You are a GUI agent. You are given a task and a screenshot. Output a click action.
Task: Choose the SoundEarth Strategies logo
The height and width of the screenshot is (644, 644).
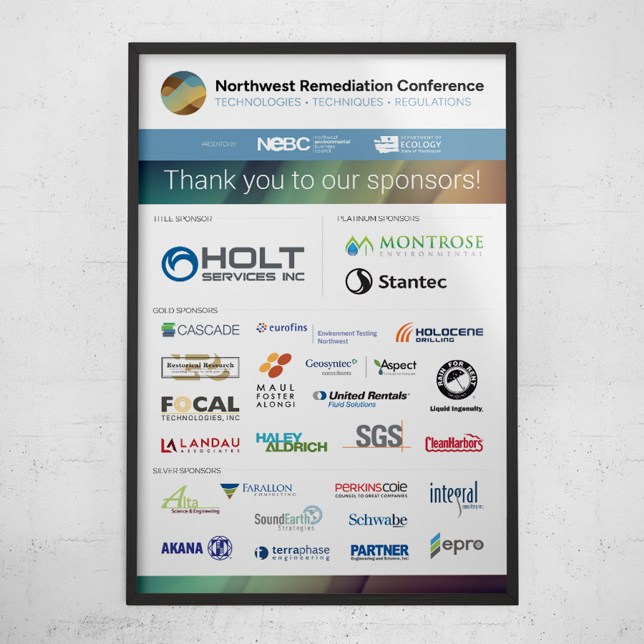(288, 519)
